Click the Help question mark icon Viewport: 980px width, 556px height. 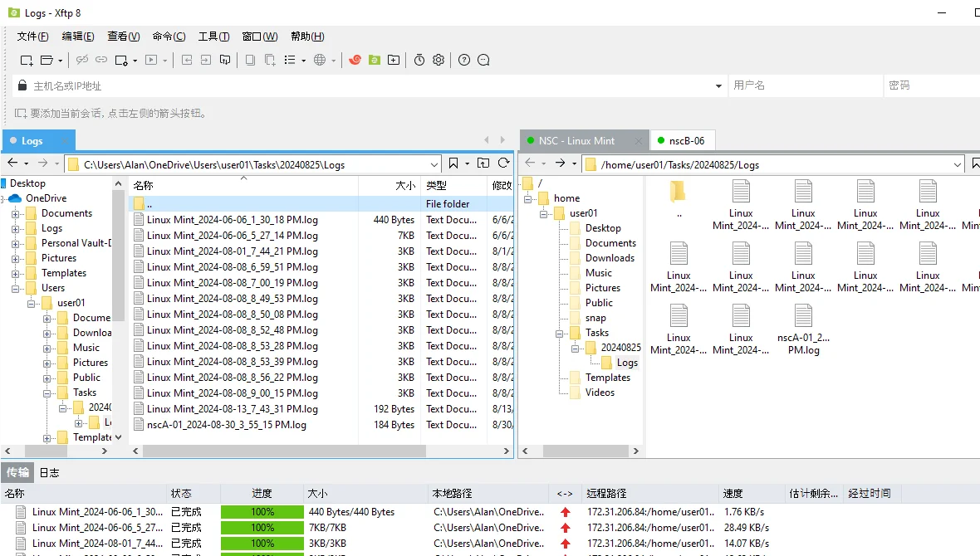(463, 60)
